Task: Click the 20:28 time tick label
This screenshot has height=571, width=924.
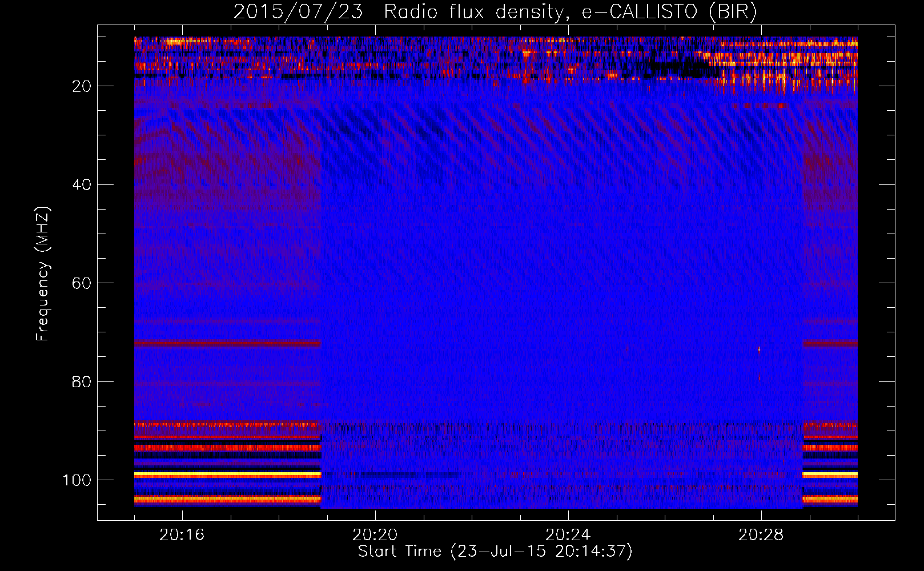Action: [761, 535]
